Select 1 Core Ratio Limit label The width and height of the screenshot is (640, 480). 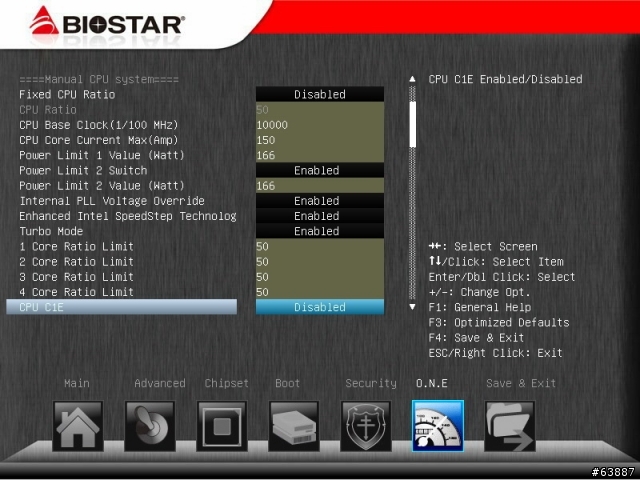77,246
